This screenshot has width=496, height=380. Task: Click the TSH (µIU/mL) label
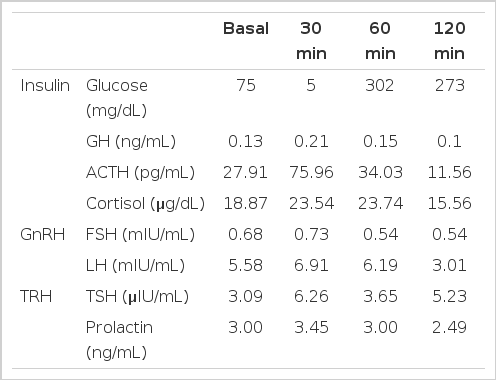(x=137, y=297)
